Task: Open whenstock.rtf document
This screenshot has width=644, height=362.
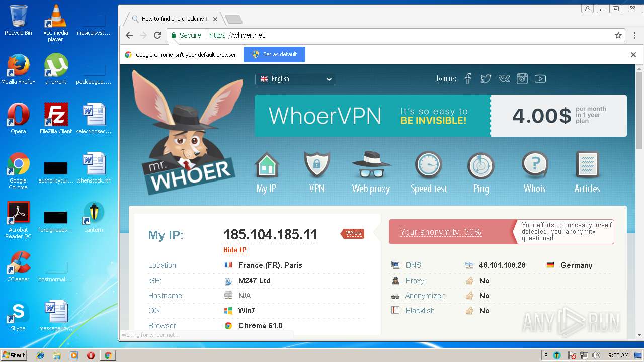Action: [94, 168]
